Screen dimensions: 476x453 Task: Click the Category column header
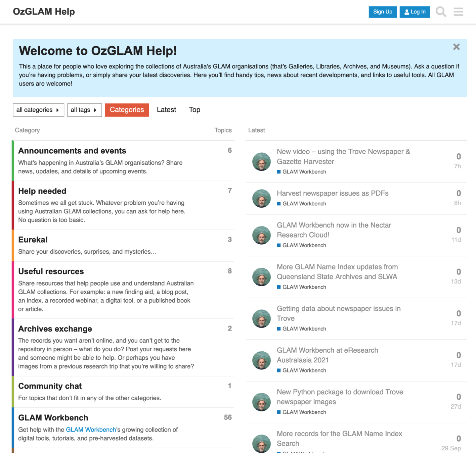tap(27, 130)
